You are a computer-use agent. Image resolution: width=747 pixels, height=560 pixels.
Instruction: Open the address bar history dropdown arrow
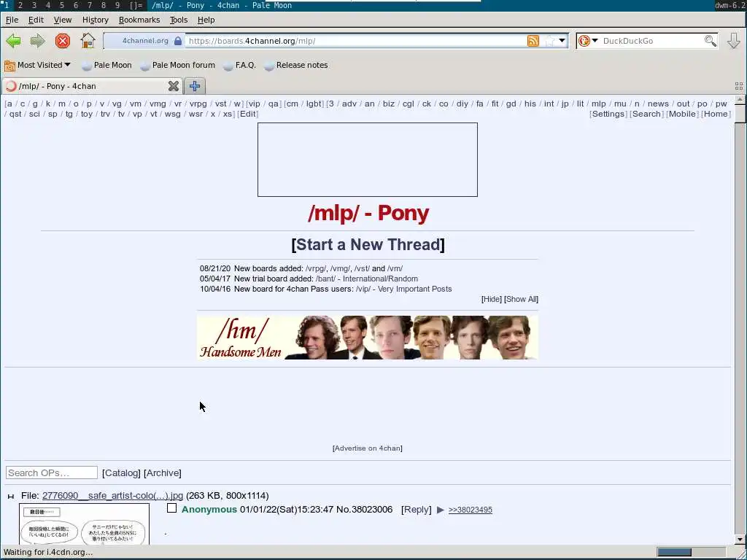tap(562, 41)
